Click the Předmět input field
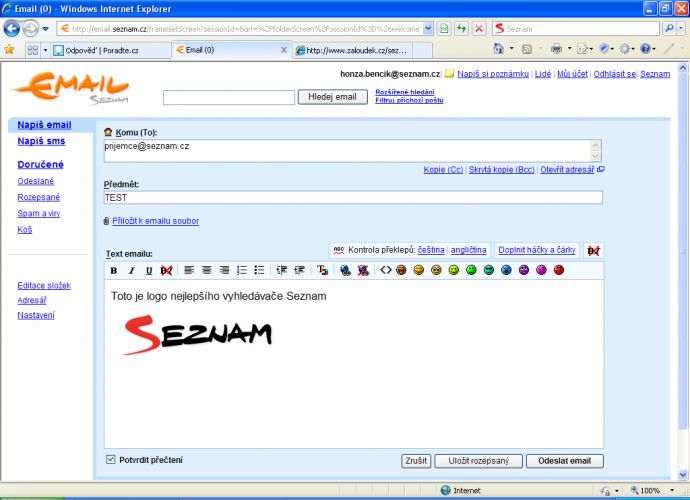The height and width of the screenshot is (500, 690). click(353, 198)
